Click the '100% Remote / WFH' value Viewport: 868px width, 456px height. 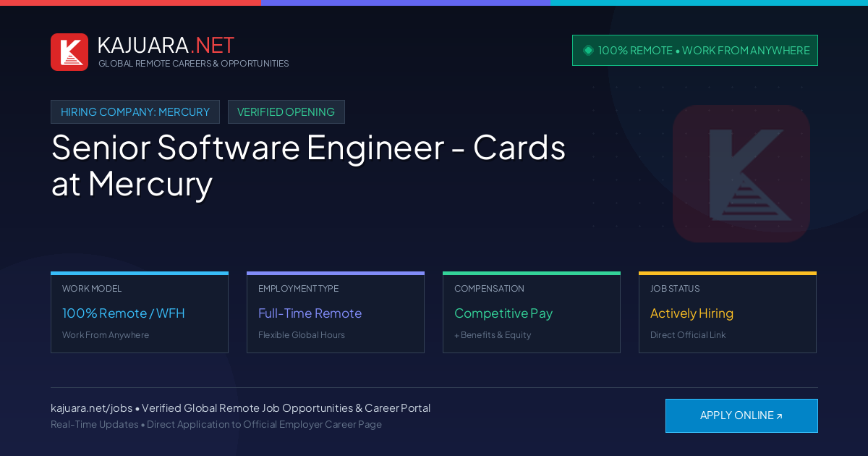(x=124, y=313)
